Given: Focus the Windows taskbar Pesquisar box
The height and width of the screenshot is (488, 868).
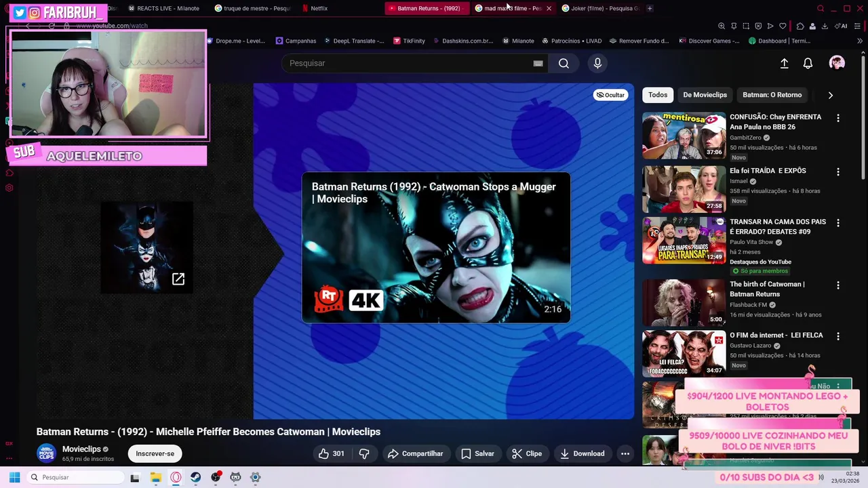Looking at the screenshot, I should (x=75, y=477).
